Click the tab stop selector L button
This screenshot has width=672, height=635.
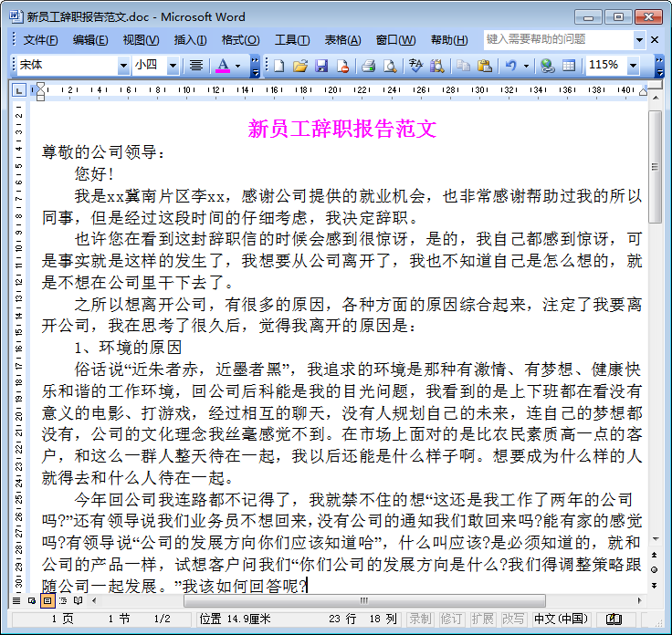tap(18, 90)
